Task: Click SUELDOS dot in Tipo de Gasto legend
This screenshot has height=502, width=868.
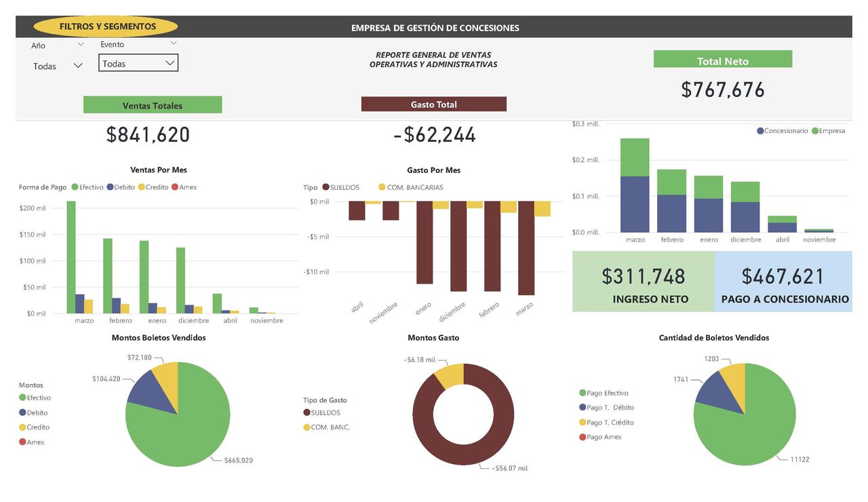Action: tap(307, 412)
